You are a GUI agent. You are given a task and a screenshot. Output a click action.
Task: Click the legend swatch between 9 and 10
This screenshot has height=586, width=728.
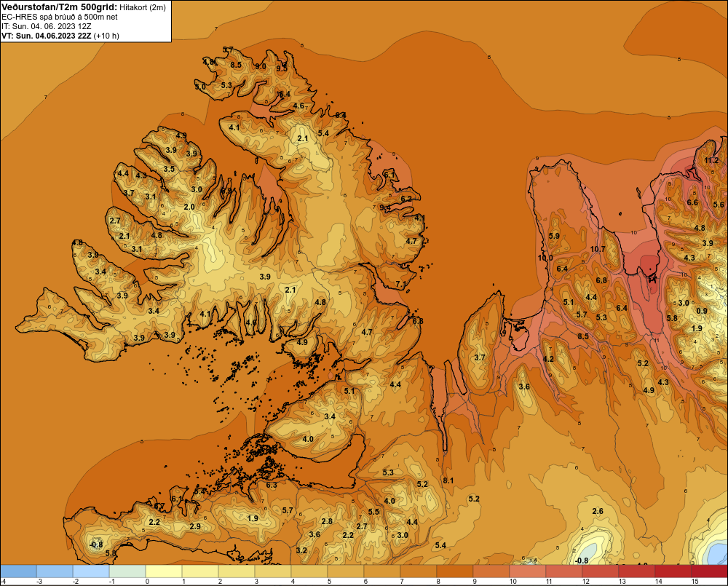point(491,571)
